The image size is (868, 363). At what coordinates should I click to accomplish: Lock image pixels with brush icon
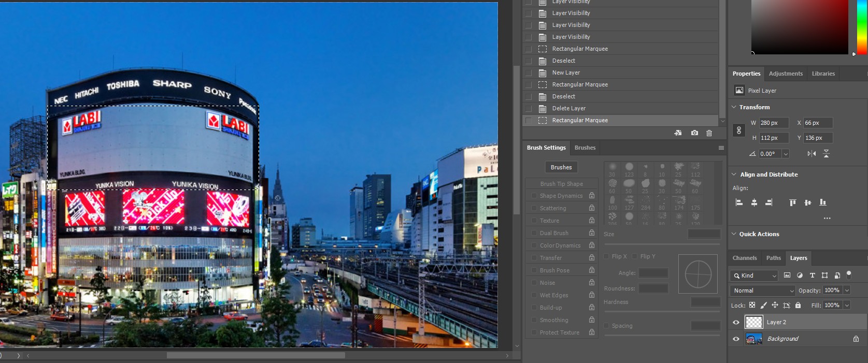click(763, 306)
